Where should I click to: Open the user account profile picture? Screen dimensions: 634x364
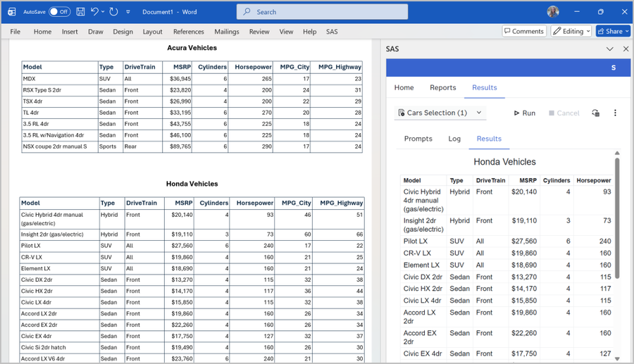point(553,12)
